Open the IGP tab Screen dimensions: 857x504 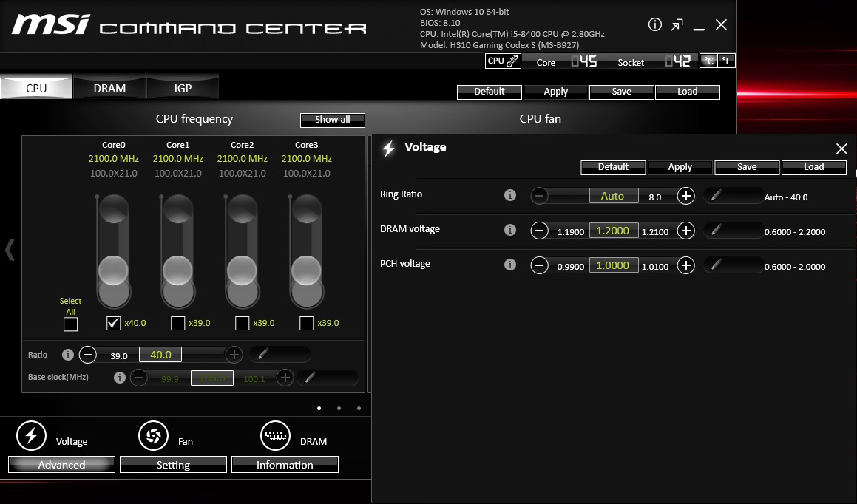183,88
